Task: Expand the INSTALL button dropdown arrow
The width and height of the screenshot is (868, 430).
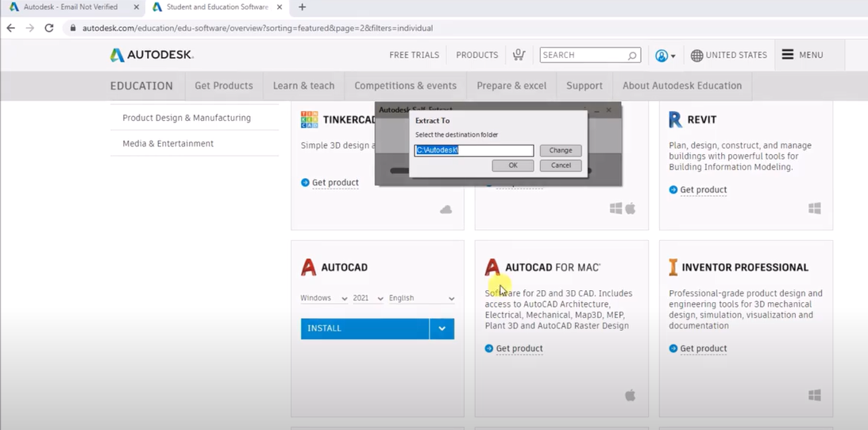Action: [x=442, y=328]
